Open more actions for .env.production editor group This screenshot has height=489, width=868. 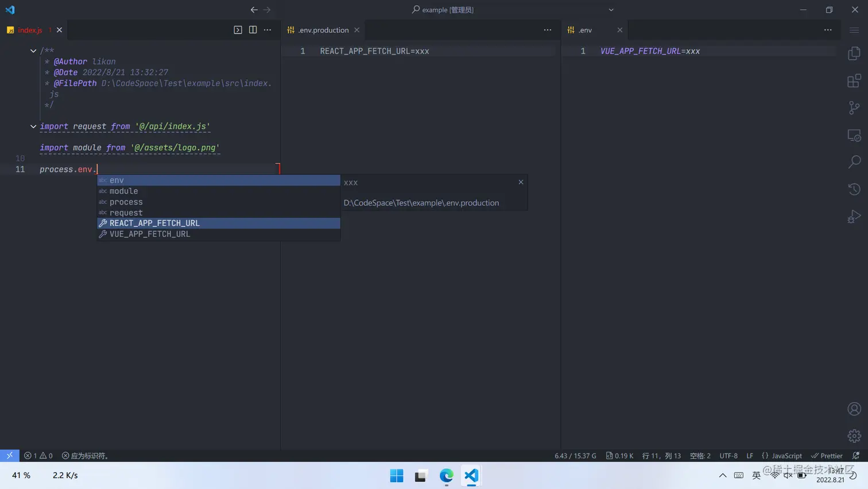(x=548, y=30)
